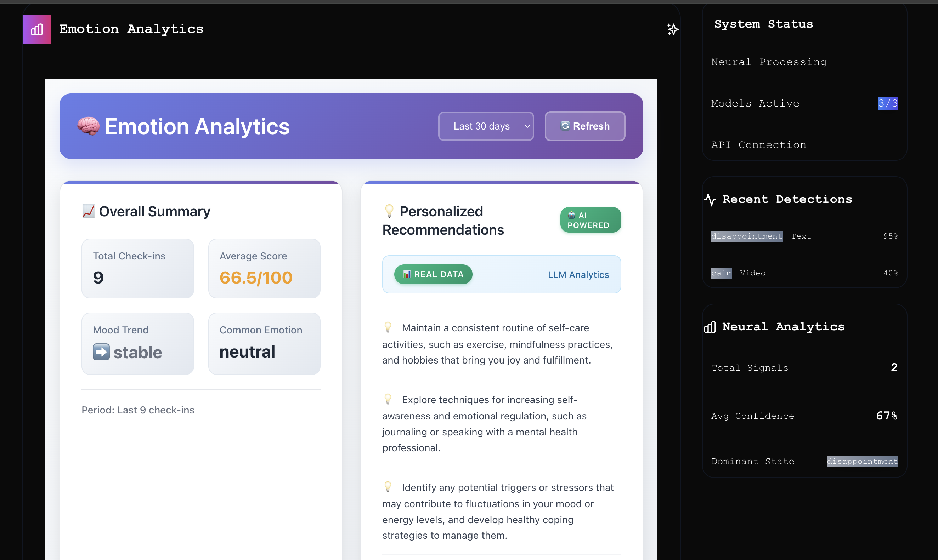938x560 pixels.
Task: Click the brain emoji beside Emotion Analytics
Action: [88, 126]
